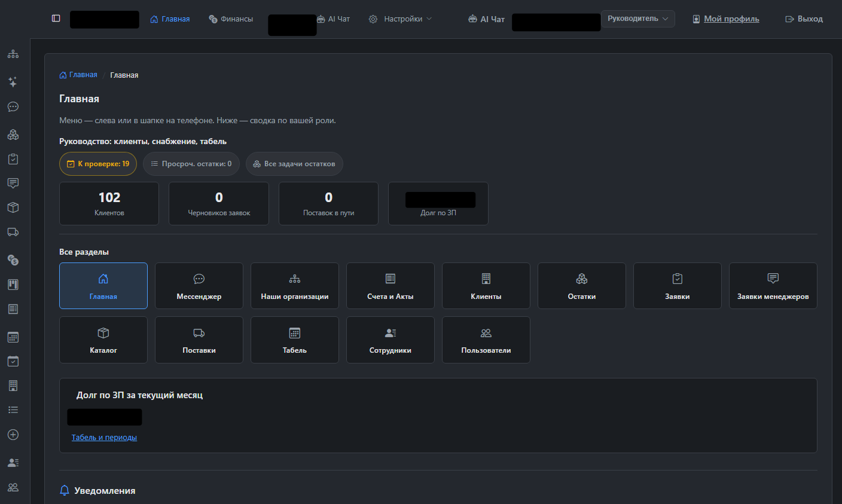Open the Табель section tile

(x=295, y=340)
